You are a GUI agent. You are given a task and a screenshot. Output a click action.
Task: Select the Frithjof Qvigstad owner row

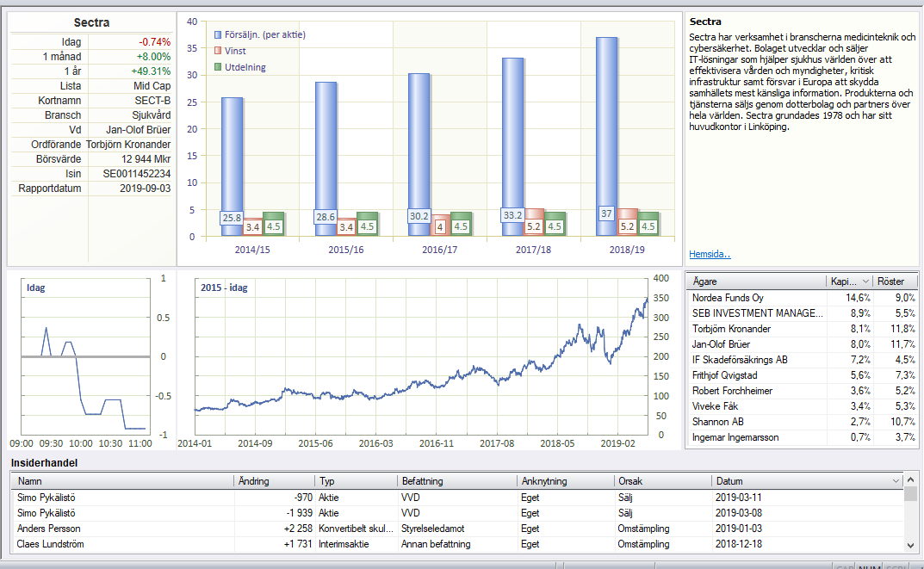coord(802,375)
